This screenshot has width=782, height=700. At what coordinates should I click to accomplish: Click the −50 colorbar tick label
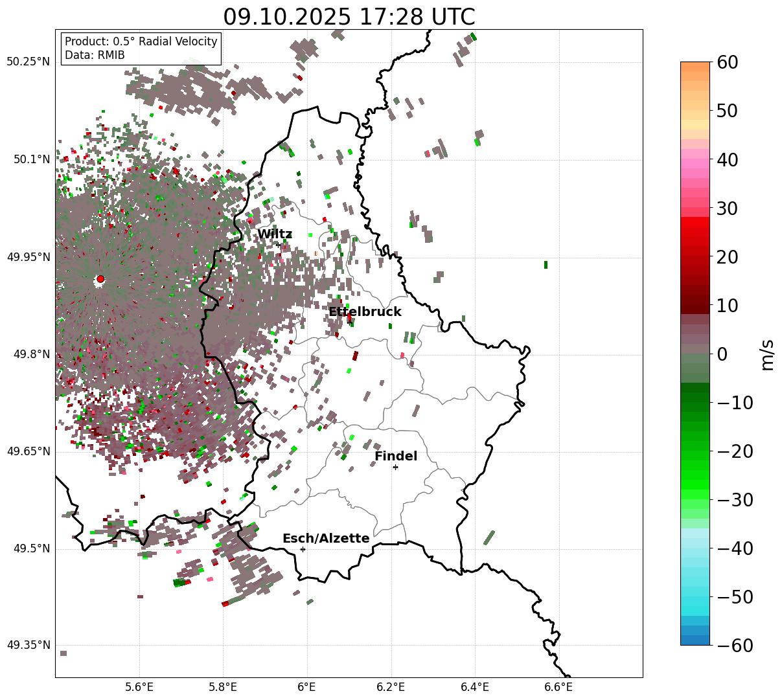click(x=735, y=597)
